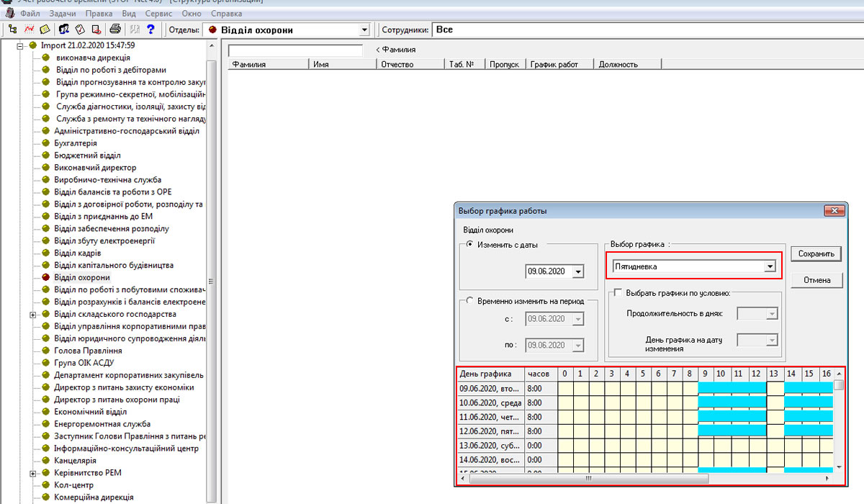Select the Відділ кадрів tree item
Image resolution: width=864 pixels, height=504 pixels.
point(78,253)
